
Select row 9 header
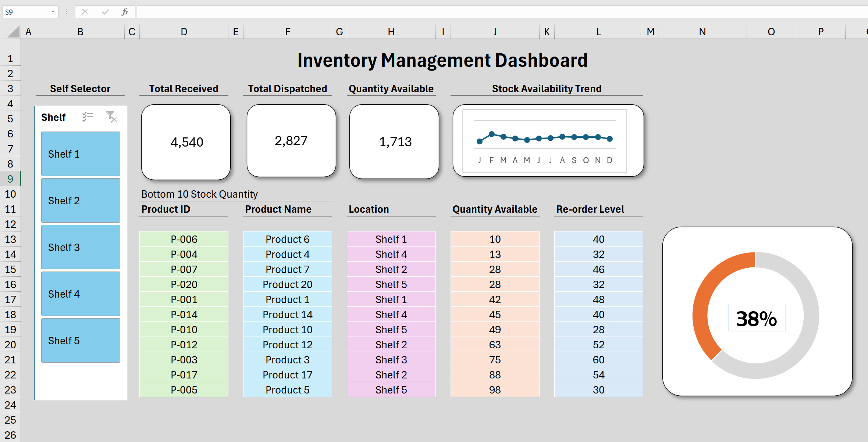pos(10,179)
